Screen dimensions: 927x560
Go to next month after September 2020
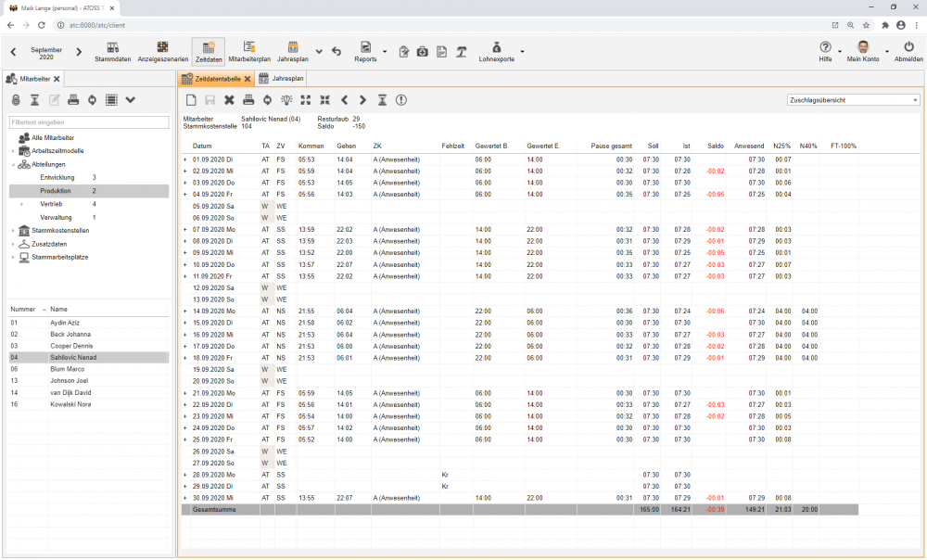click(x=79, y=52)
